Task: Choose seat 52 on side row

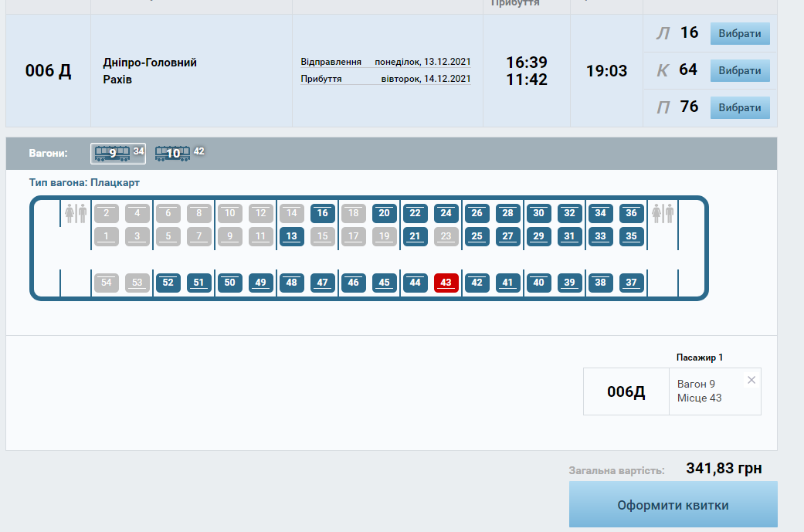Action: [168, 283]
